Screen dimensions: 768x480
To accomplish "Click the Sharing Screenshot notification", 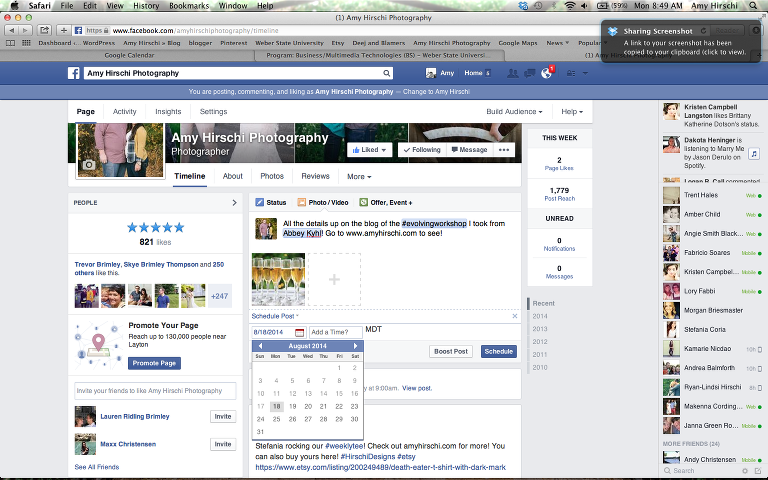I will click(681, 41).
